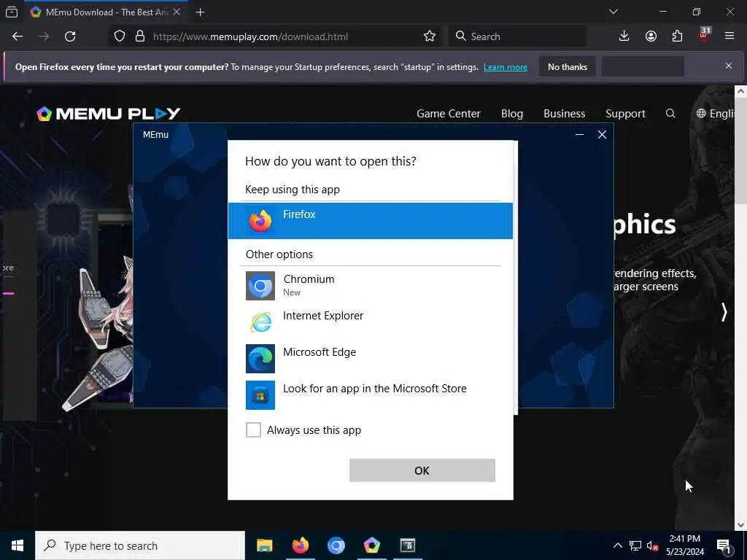Open File Explorer from the taskbar
Image resolution: width=747 pixels, height=560 pixels.
(264, 545)
